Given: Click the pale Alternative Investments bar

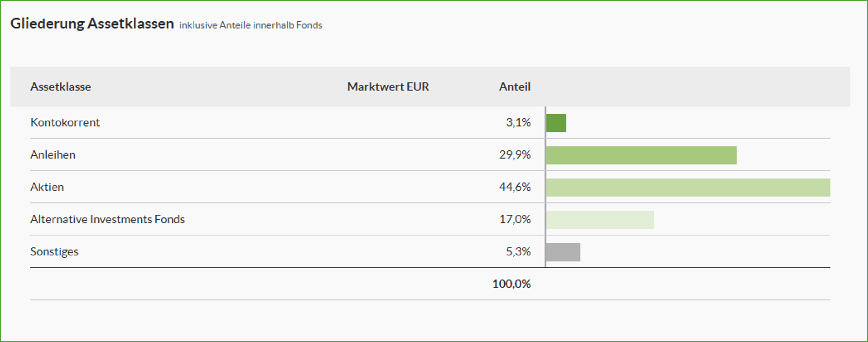Looking at the screenshot, I should tap(600, 220).
